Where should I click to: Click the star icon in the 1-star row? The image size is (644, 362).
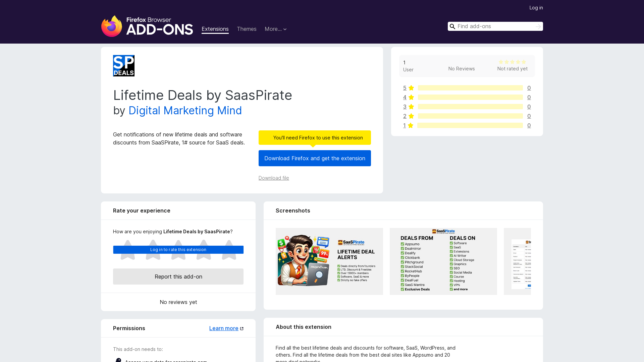(x=411, y=125)
